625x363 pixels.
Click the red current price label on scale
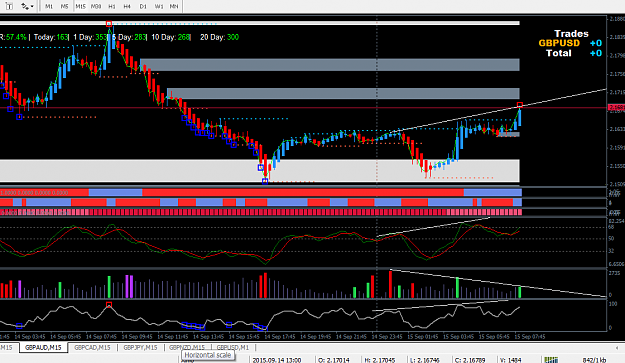pyautogui.click(x=616, y=108)
